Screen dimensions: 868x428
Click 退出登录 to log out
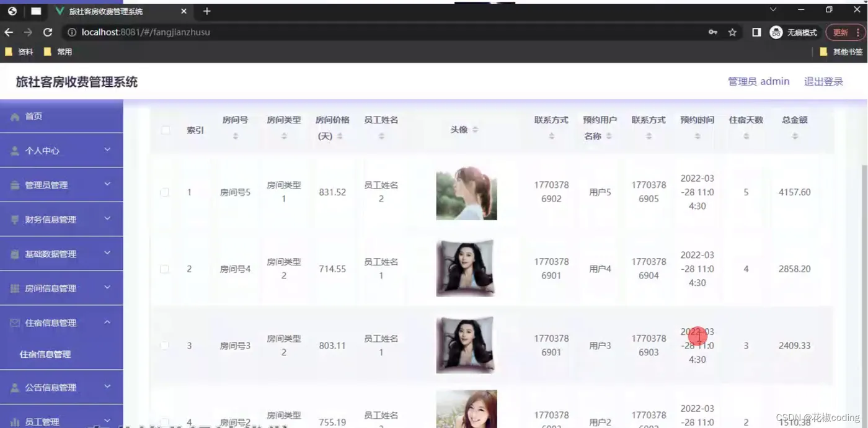(x=823, y=82)
